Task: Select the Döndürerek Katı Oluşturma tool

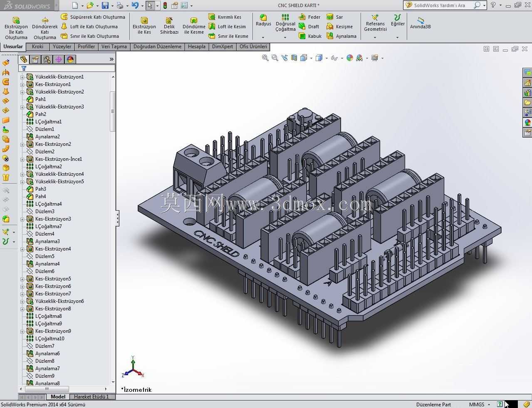Action: [x=45, y=28]
